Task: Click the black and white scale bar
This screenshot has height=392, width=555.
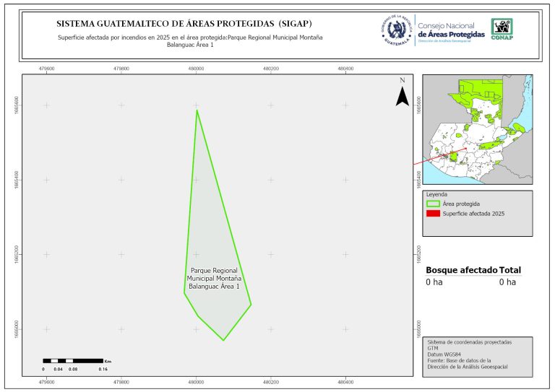Action: [x=72, y=360]
